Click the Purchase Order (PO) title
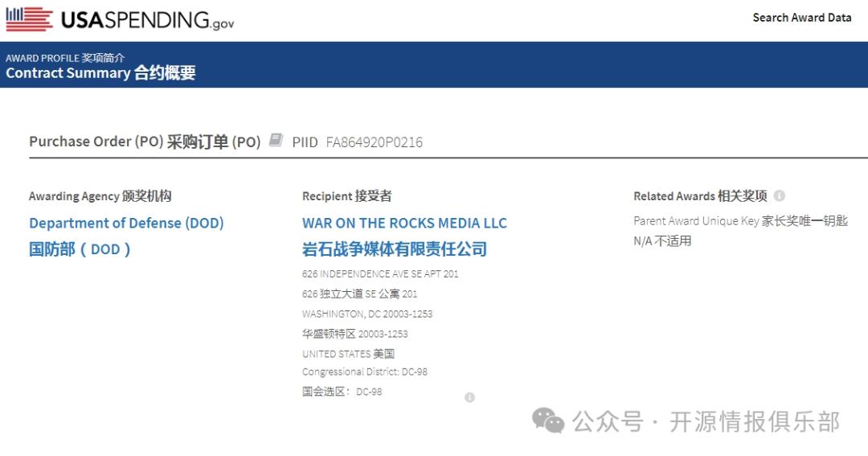The image size is (868, 456). 96,142
